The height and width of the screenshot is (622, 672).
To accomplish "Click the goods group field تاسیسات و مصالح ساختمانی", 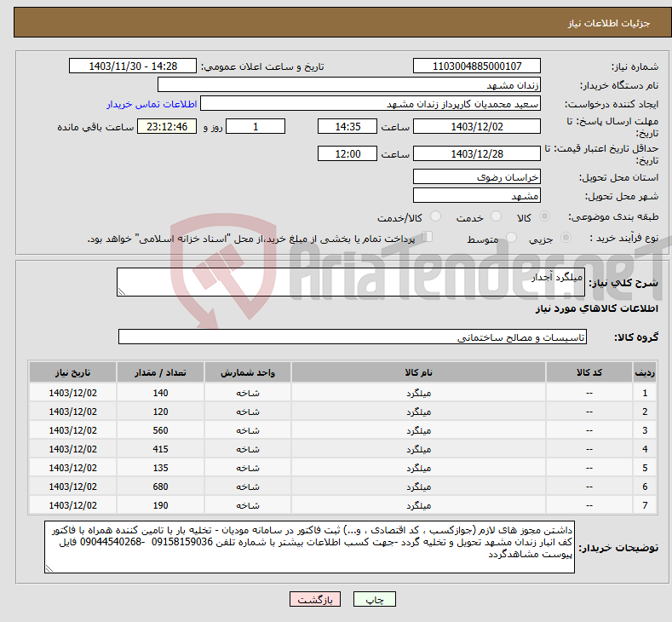I will 353,337.
